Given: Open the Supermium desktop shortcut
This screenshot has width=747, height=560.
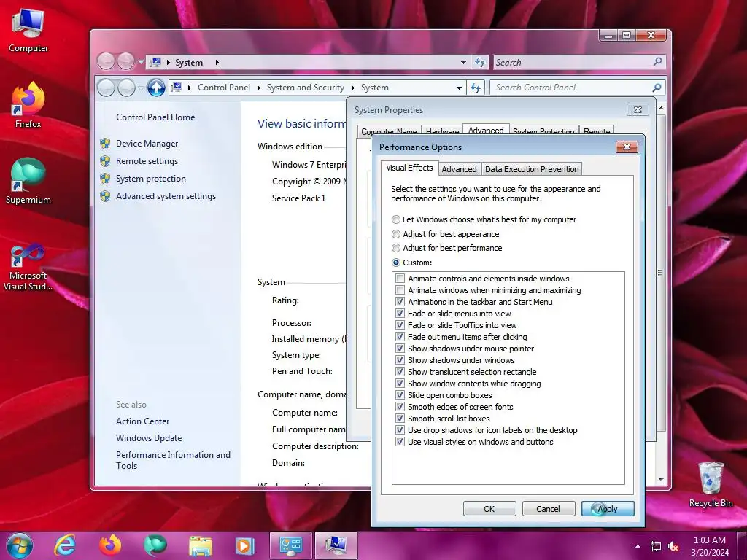Looking at the screenshot, I should [x=28, y=181].
